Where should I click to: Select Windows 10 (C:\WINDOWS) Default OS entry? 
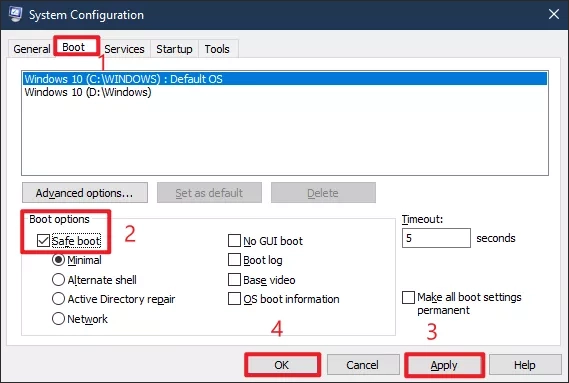click(285, 79)
